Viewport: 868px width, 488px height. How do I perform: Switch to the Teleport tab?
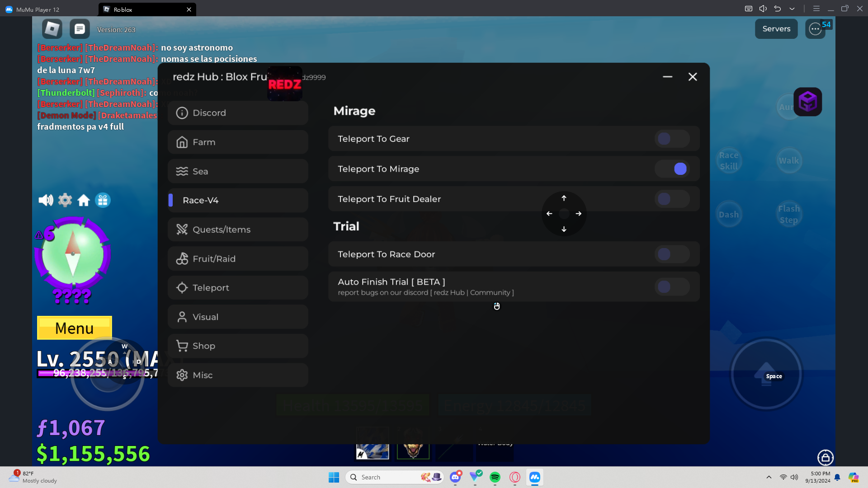(238, 288)
